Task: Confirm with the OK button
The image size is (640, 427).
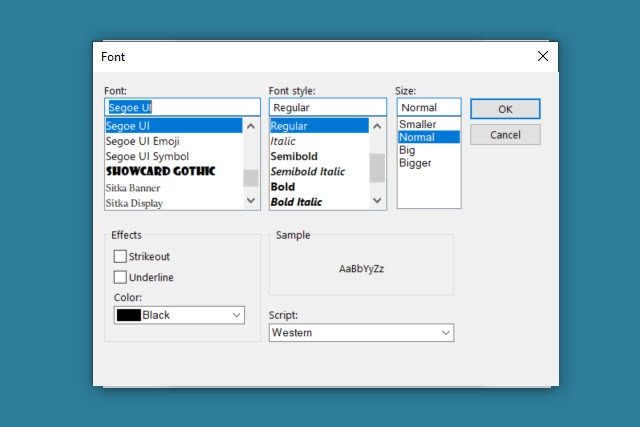Action: click(x=505, y=109)
